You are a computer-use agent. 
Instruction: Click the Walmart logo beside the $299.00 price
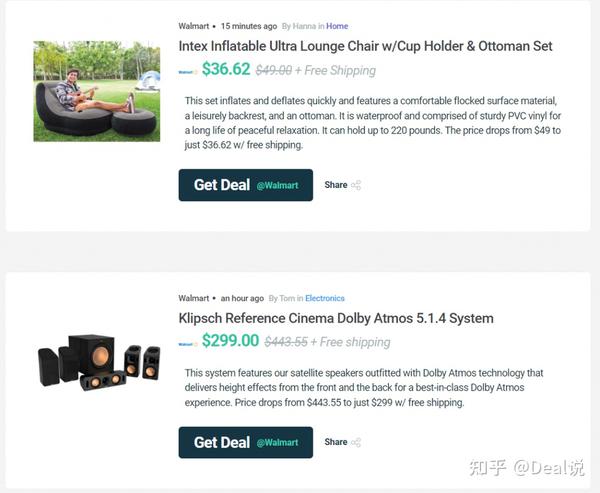(187, 343)
